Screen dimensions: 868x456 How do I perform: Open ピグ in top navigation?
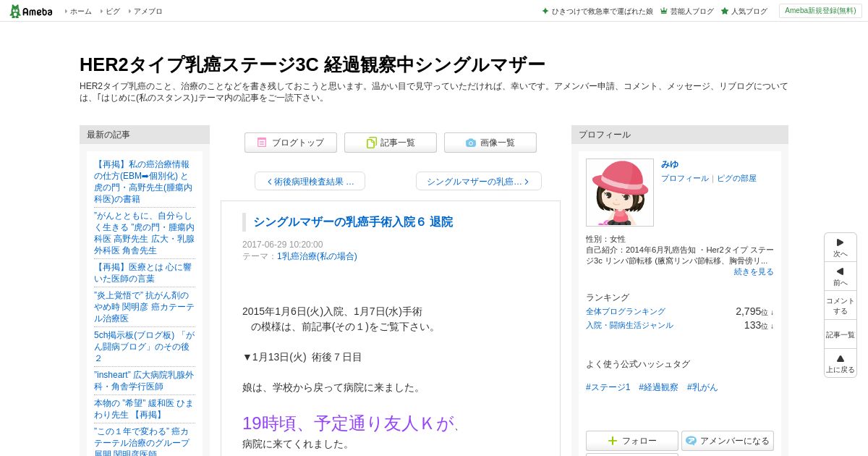pyautogui.click(x=112, y=12)
